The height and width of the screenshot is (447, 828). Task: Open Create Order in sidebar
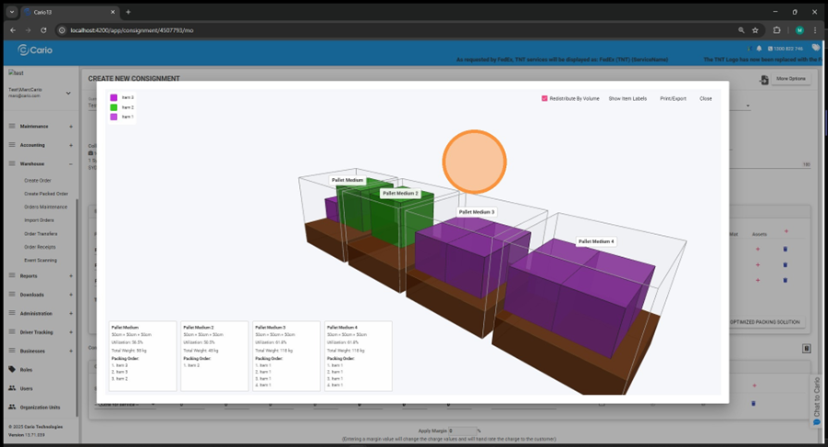pyautogui.click(x=37, y=180)
